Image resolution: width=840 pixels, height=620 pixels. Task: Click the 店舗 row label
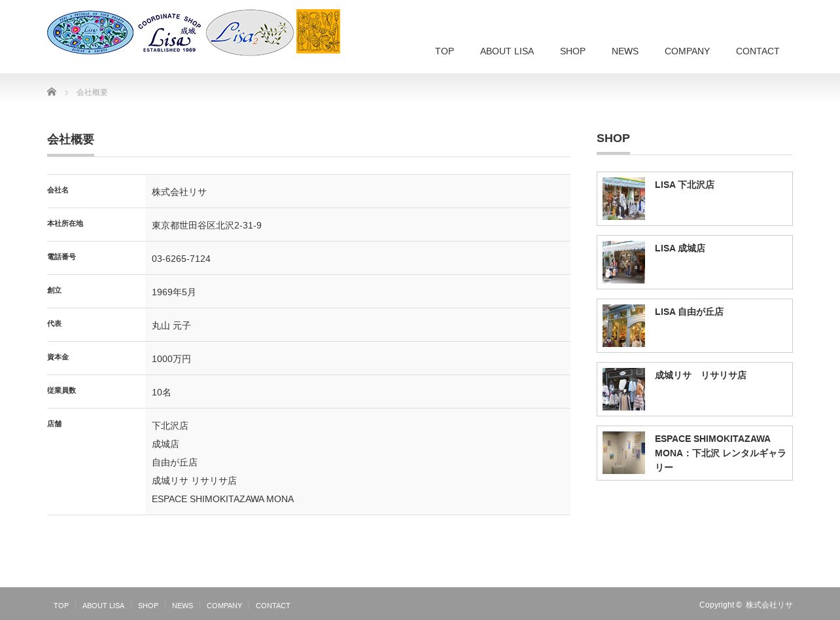tap(54, 424)
